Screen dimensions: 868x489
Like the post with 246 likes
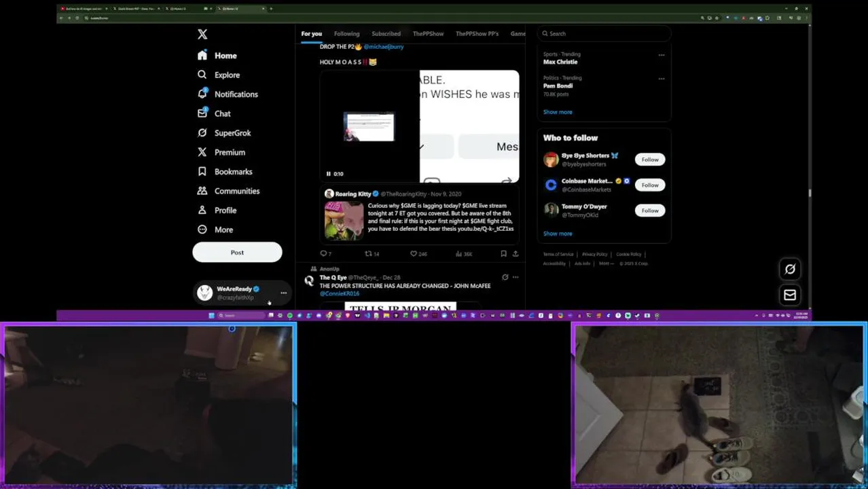[418, 253]
